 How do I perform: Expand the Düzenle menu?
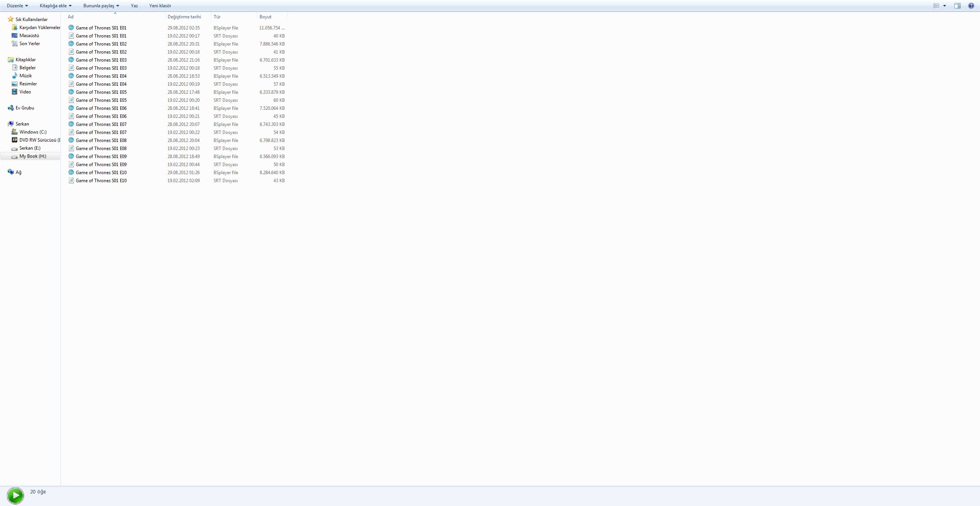click(x=16, y=6)
